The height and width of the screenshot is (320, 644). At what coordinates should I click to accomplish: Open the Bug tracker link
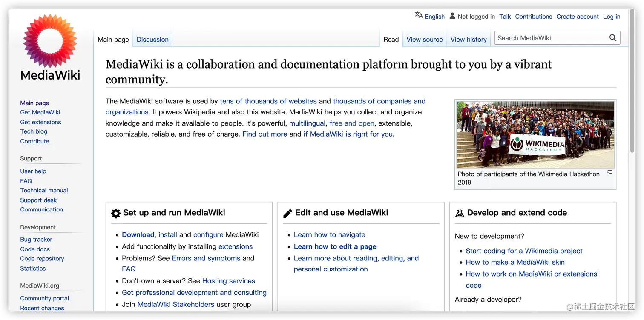[36, 240]
